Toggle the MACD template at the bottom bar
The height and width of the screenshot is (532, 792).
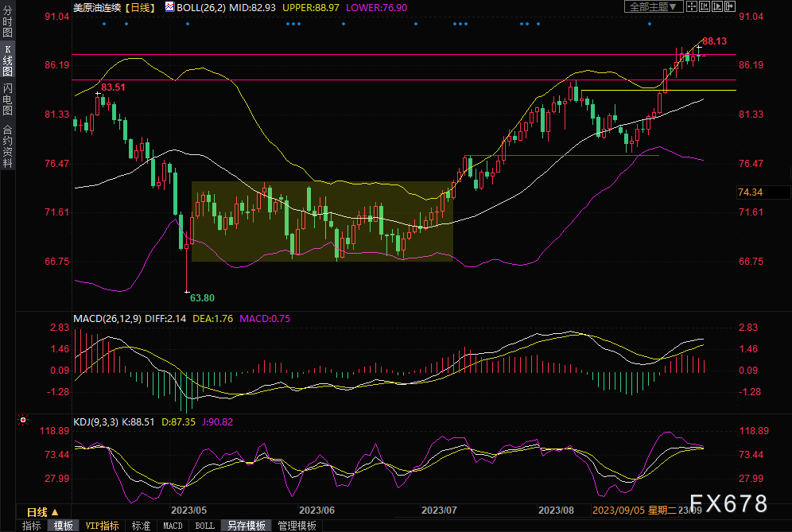pyautogui.click(x=173, y=526)
